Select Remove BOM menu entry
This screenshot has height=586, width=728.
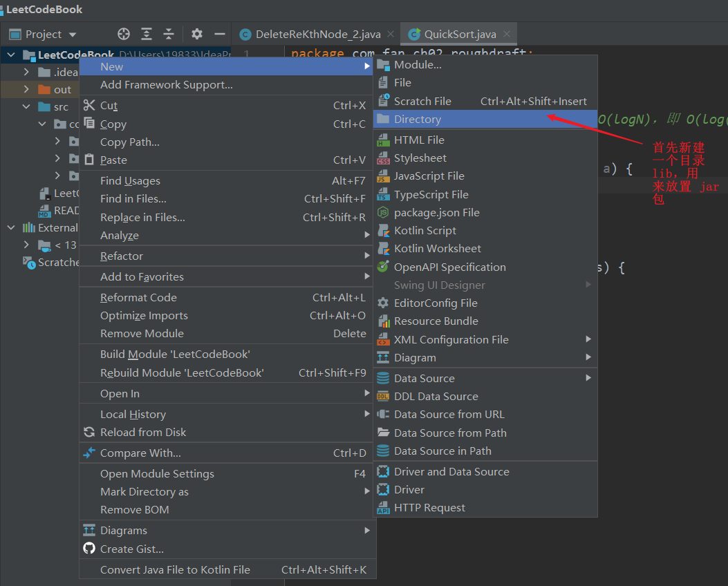(x=227, y=509)
